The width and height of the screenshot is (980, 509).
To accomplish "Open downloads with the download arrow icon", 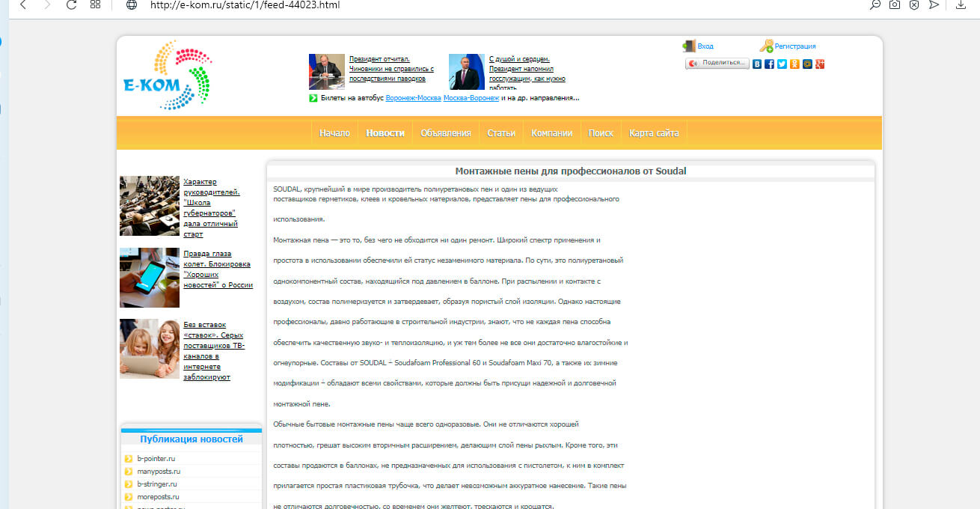I will click(961, 4).
